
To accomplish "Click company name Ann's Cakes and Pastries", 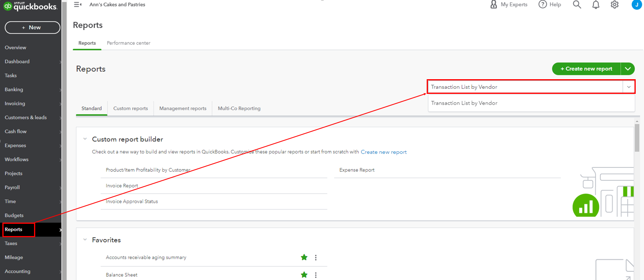I will tap(117, 4).
